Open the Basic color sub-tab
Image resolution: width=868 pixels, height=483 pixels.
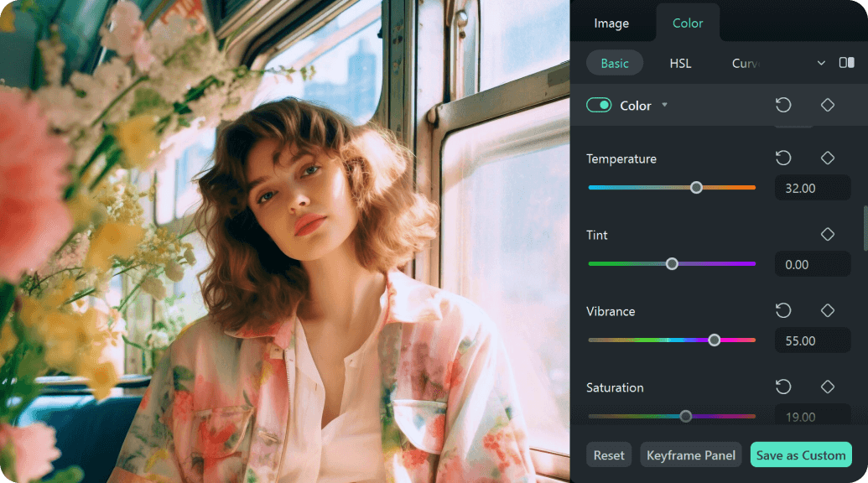click(615, 63)
